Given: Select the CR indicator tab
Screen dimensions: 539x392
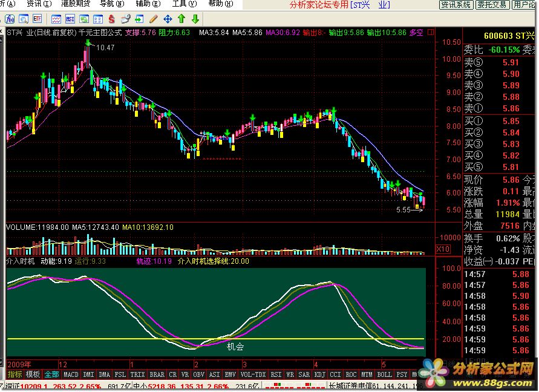Looking at the screenshot, I should point(172,374).
